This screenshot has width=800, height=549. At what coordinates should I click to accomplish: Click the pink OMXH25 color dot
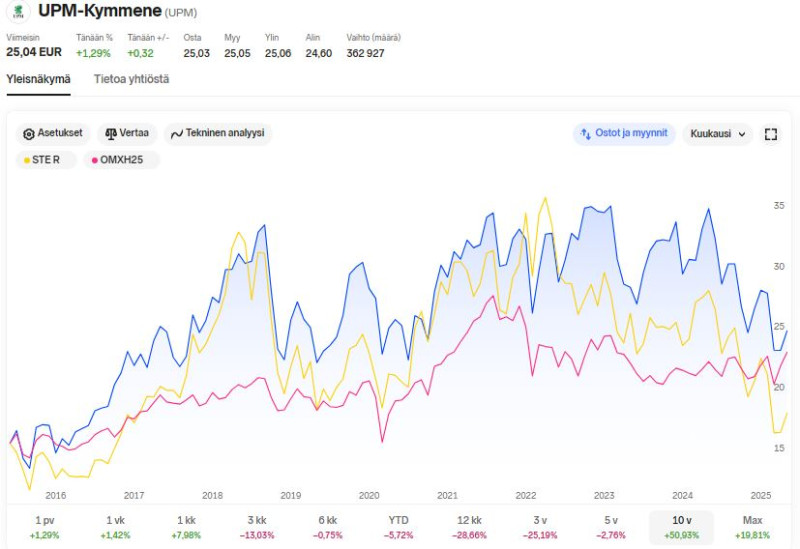(x=94, y=160)
